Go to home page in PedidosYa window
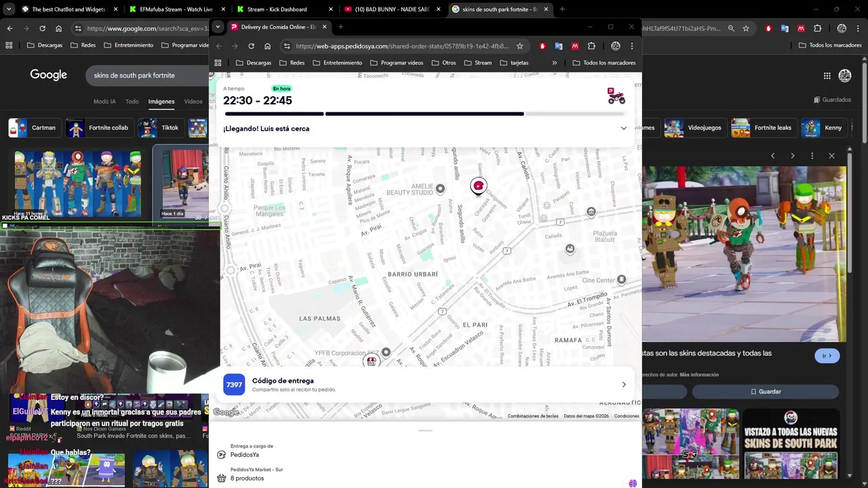Image resolution: width=868 pixels, height=488 pixels. 267,46
